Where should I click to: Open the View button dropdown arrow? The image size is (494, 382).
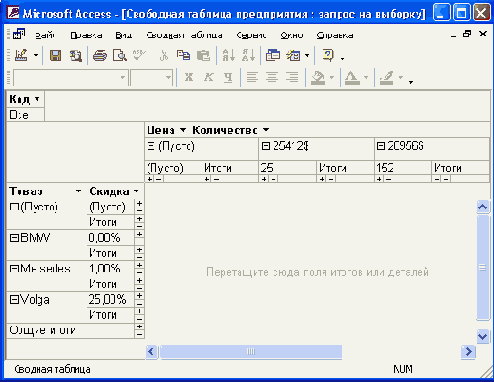36,55
